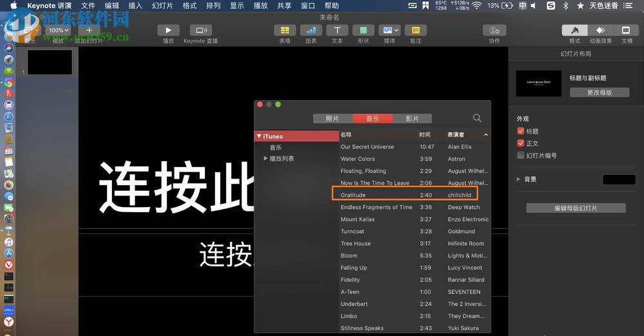The width and height of the screenshot is (644, 336).
Task: Open Safari compass icon in Dock
Action: click(x=8, y=117)
